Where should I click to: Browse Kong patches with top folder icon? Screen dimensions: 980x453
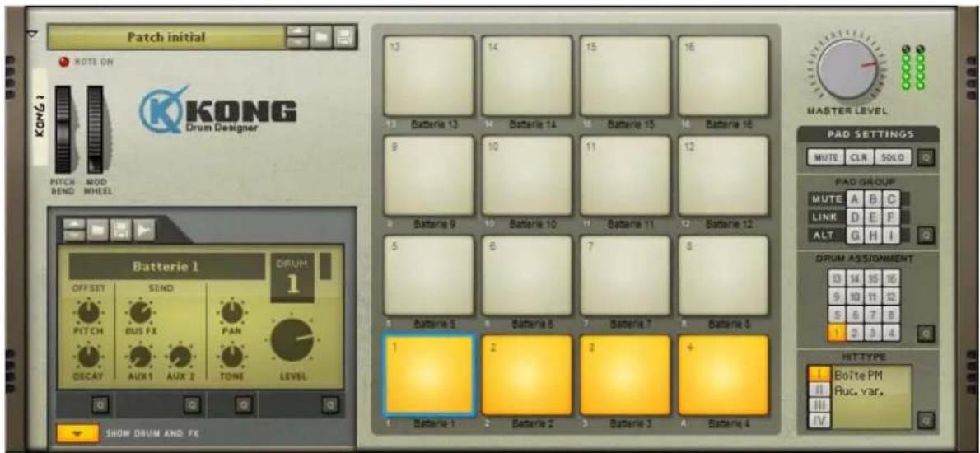click(x=321, y=38)
